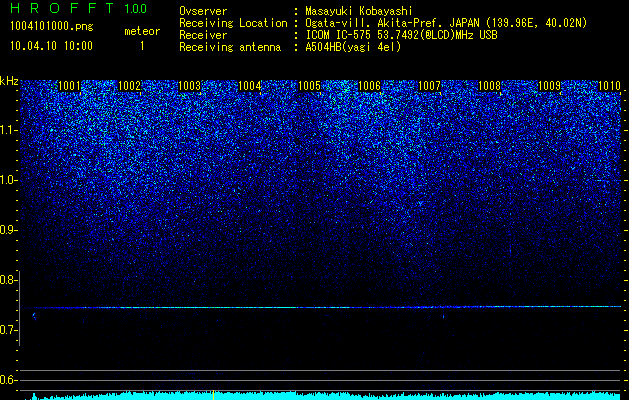The width and height of the screenshot is (629, 400).
Task: Click the 1003 time marker
Action: [189, 86]
